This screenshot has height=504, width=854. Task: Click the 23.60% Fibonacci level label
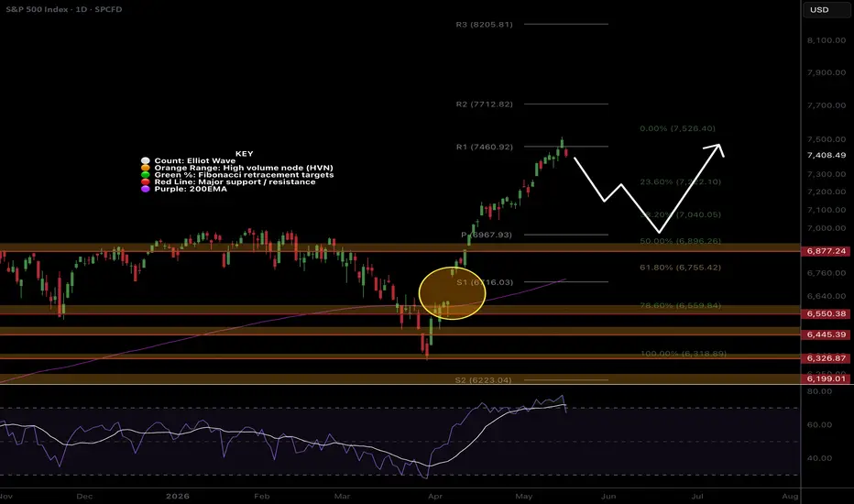click(x=680, y=182)
